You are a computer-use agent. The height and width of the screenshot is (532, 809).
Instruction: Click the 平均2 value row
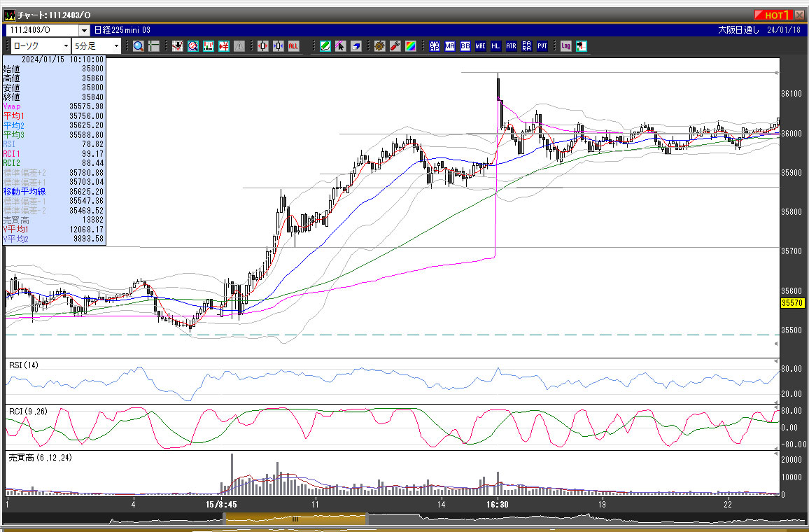tap(54, 125)
